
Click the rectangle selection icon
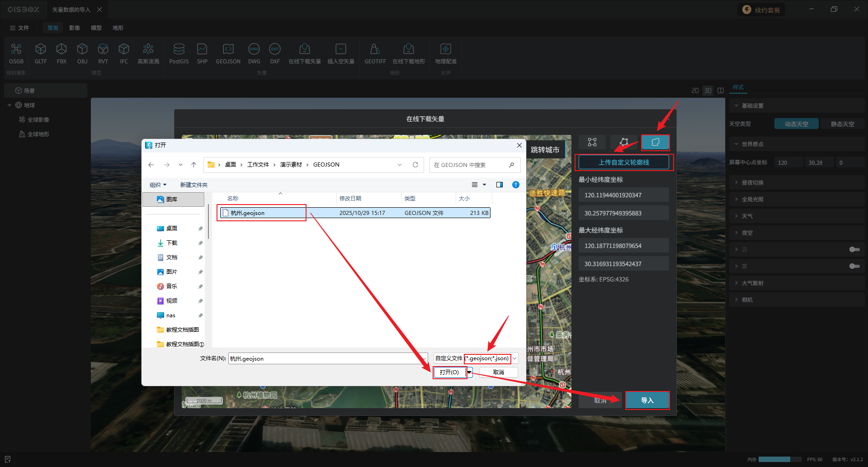(592, 142)
